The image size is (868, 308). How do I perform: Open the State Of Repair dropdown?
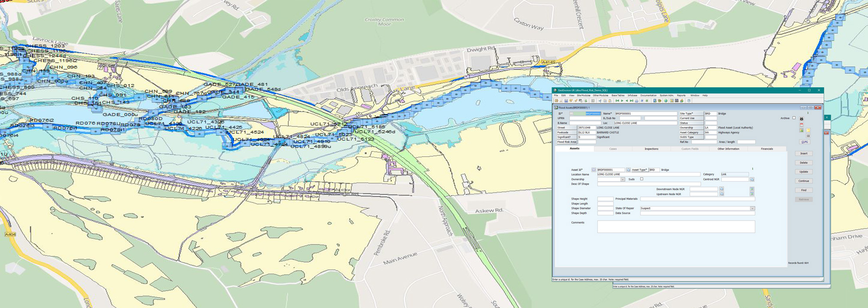coord(752,209)
